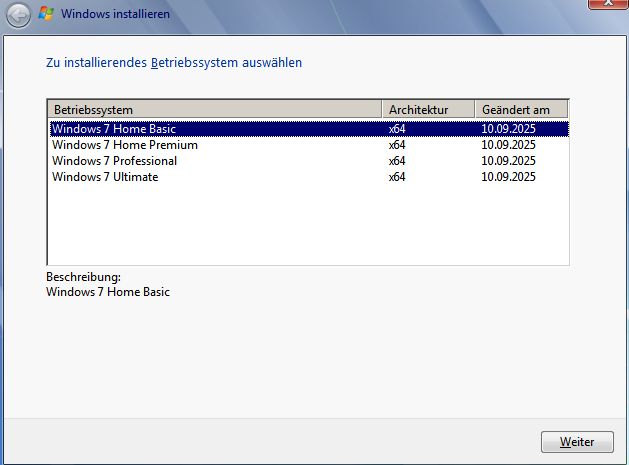The image size is (629, 465).
Task: Go back with the round arrow button
Action: [x=18, y=15]
